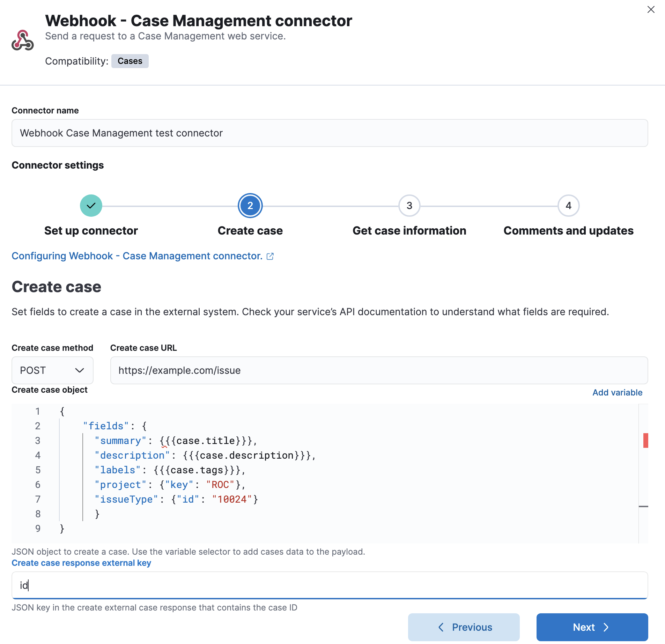The height and width of the screenshot is (644, 665).
Task: Click the checkmark icon on Set up connector step
Action: click(x=91, y=206)
